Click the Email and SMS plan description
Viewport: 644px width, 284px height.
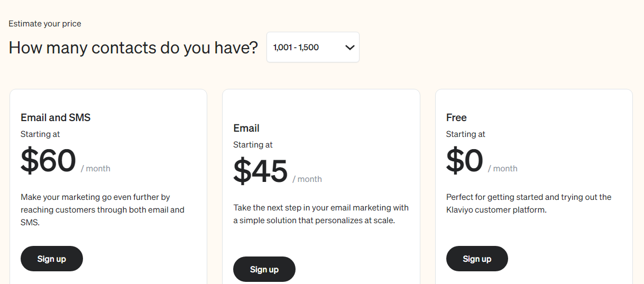103,209
